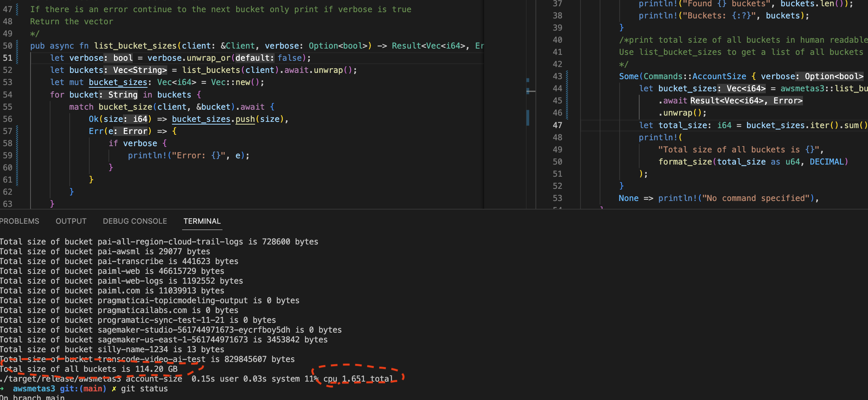Viewport: 868px width, 400px height.
Task: Click '1.651 total' timing in terminal
Action: point(367,379)
